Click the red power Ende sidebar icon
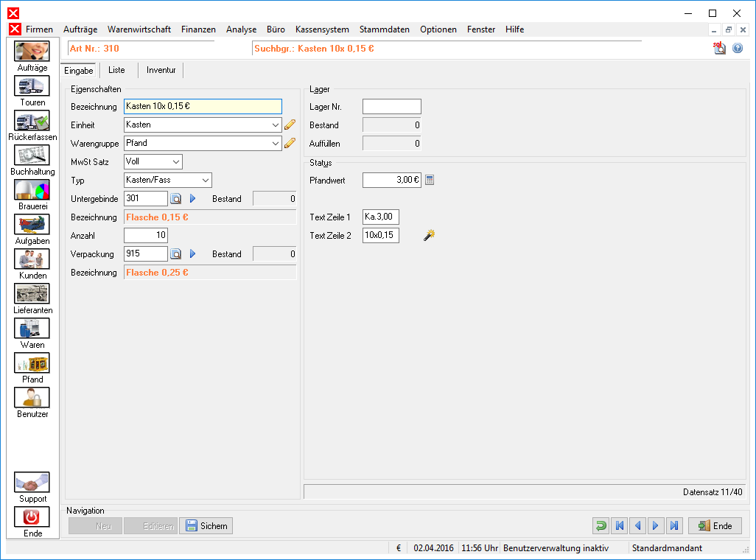The height and width of the screenshot is (560, 756). [32, 517]
